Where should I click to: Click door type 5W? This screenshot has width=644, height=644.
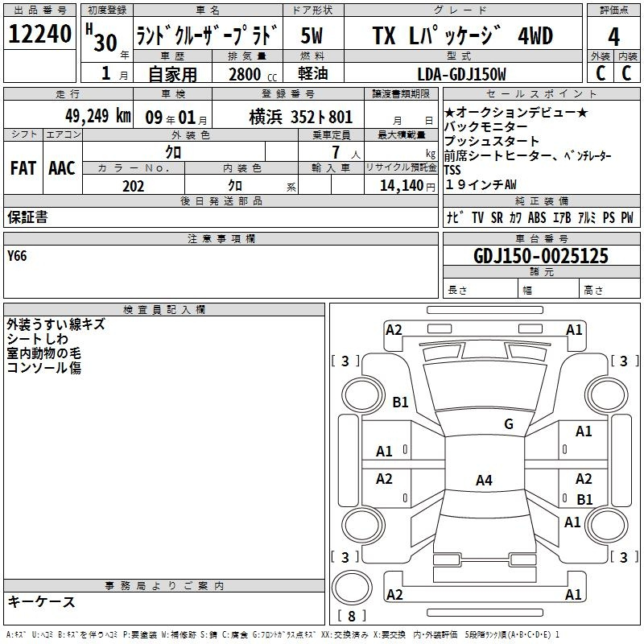[x=312, y=35]
